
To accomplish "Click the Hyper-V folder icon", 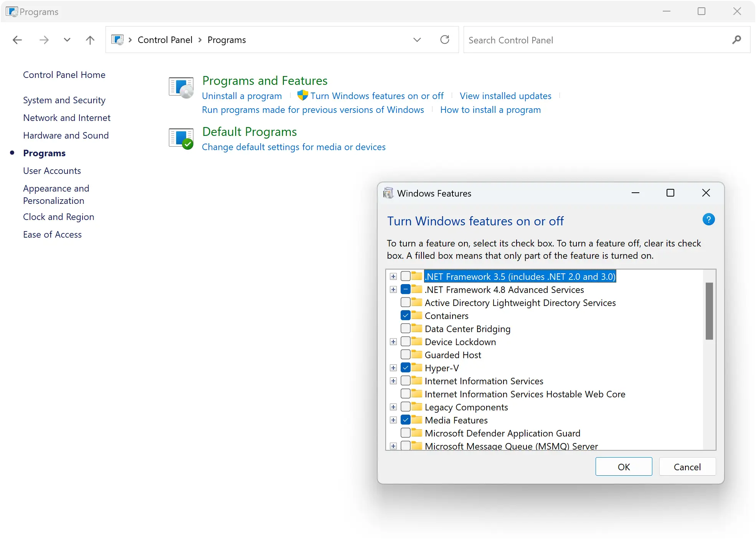I will pos(417,367).
